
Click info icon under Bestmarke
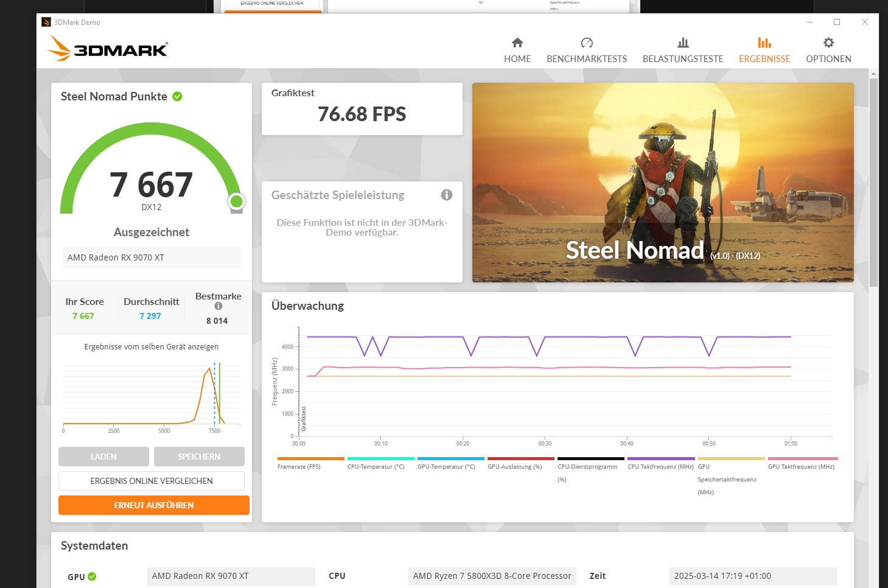(x=217, y=306)
